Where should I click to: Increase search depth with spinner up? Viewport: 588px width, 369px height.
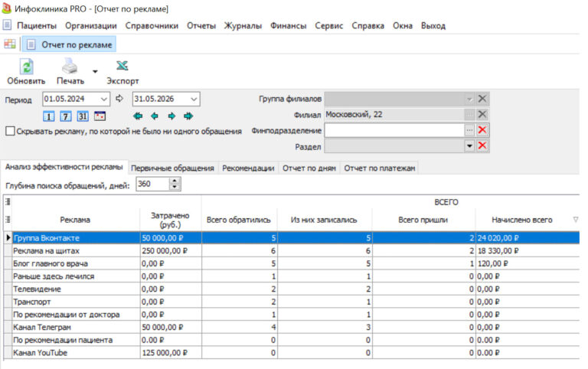click(175, 181)
